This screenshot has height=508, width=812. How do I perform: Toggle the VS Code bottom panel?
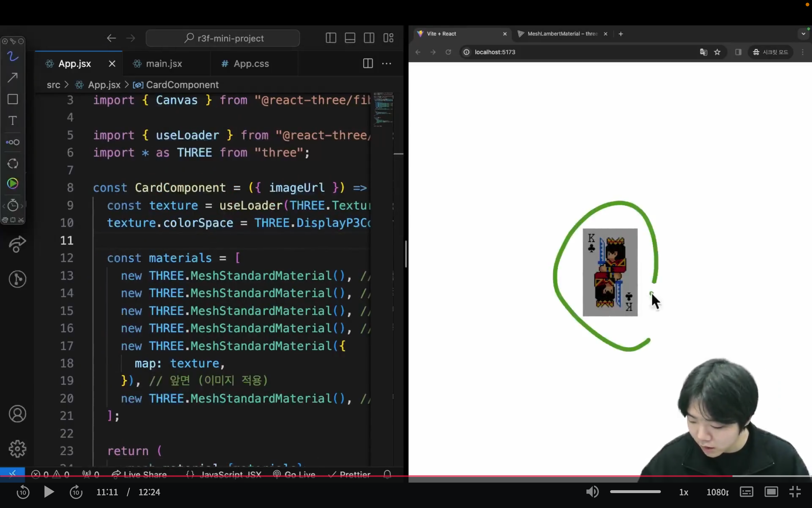click(x=350, y=38)
